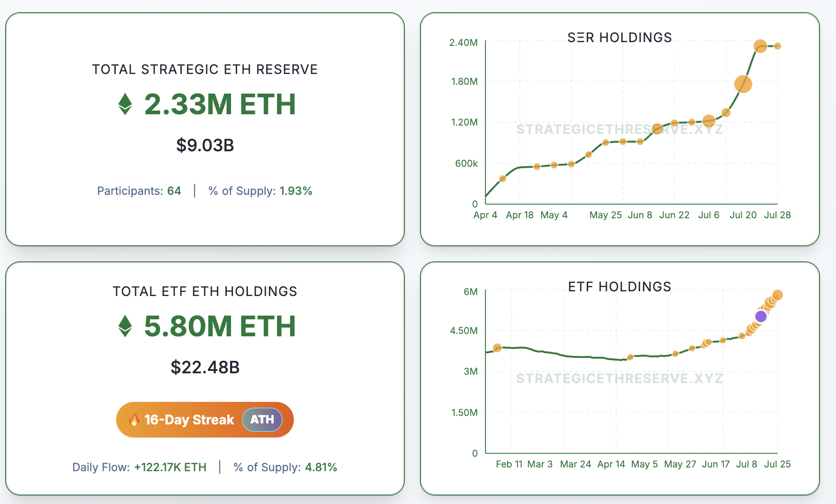Click the largest orange bubble on the SER chart
Viewport: 836px width, 504px height.
coord(743,84)
